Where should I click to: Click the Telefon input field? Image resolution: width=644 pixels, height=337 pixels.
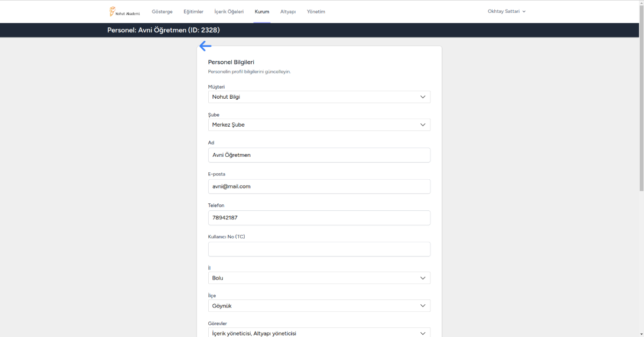(x=319, y=218)
